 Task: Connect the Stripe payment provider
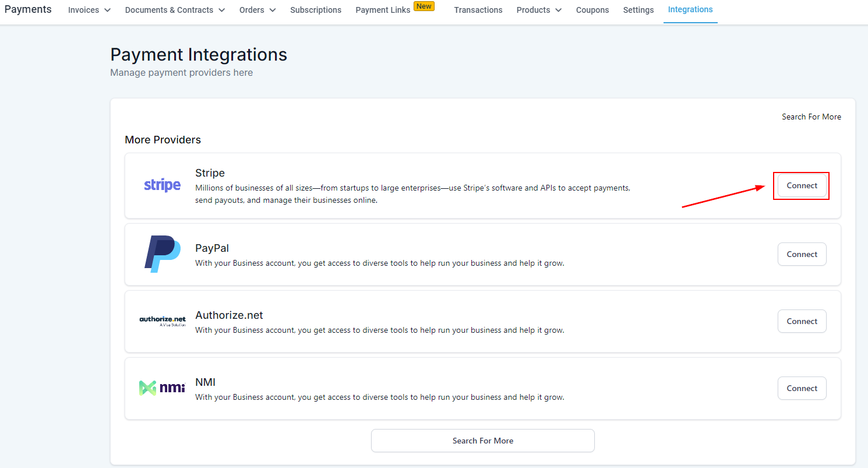(802, 186)
